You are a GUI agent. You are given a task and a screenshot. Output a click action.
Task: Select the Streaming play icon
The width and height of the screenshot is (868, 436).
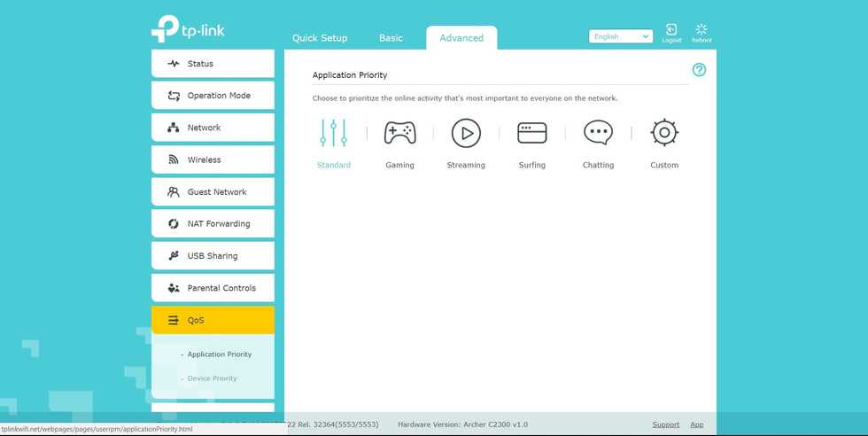pos(466,133)
